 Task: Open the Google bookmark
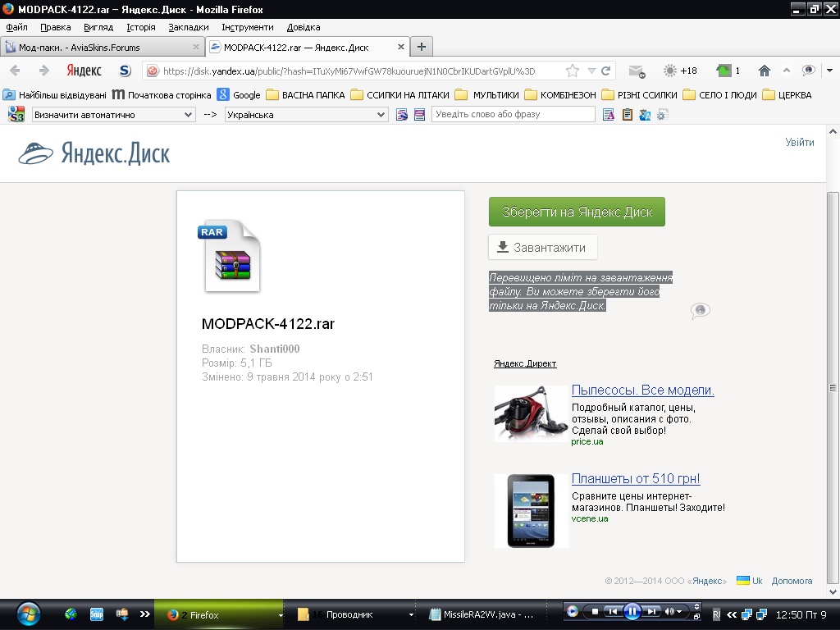pyautogui.click(x=239, y=95)
